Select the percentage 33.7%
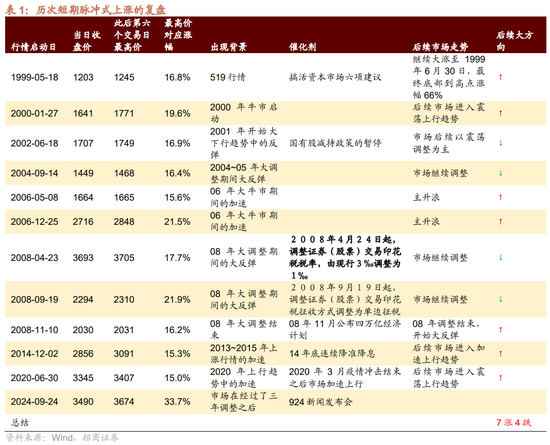 [x=177, y=402]
